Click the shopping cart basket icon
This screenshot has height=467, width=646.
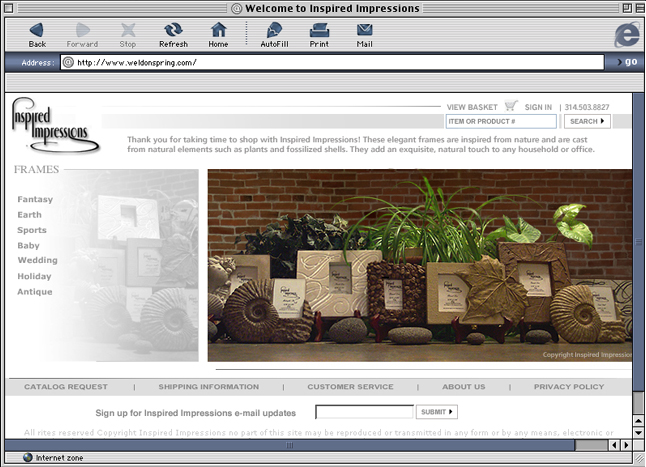click(511, 106)
